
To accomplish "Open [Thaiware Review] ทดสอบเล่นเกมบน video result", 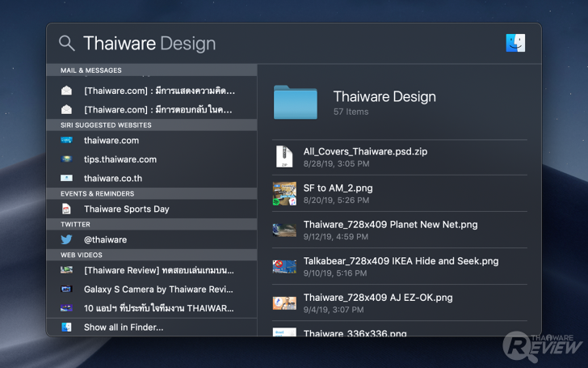I will point(152,270).
